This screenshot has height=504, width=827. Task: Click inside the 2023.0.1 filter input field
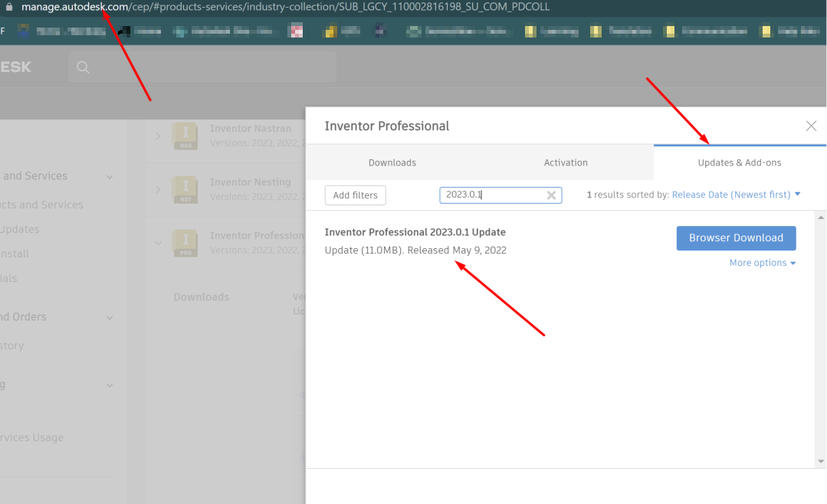491,195
